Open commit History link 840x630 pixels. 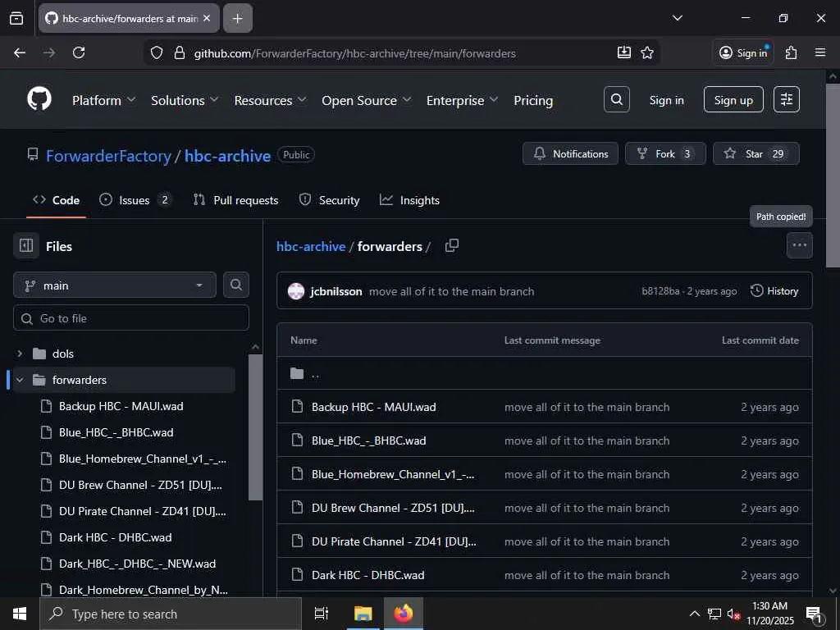click(774, 291)
